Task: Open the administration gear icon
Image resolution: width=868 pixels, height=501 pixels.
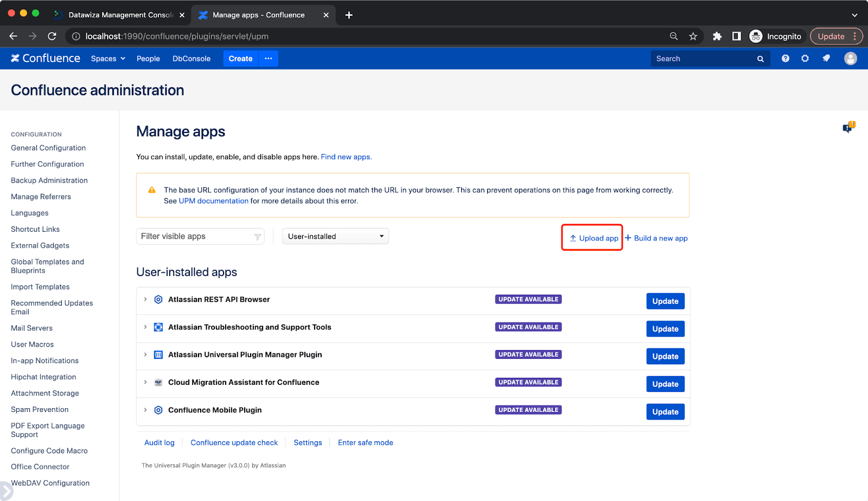Action: coord(805,59)
